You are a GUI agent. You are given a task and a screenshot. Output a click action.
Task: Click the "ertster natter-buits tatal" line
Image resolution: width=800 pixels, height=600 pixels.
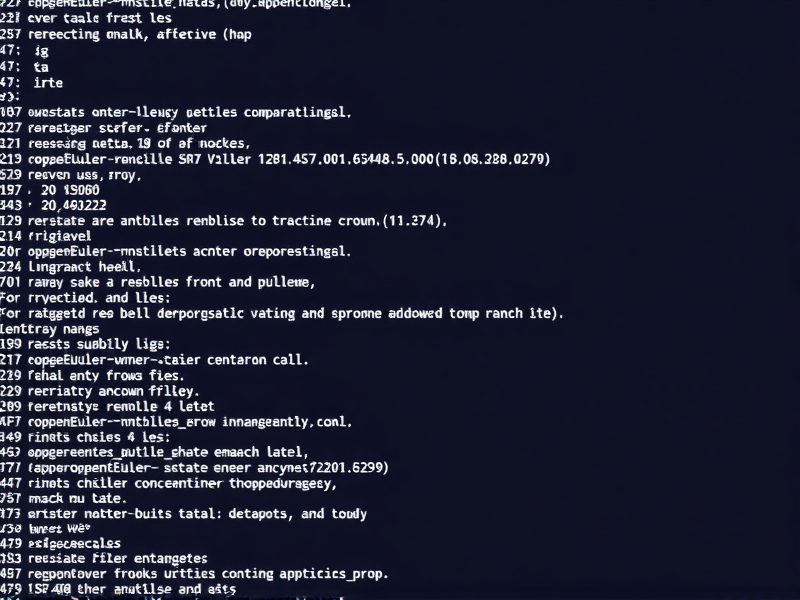[198, 513]
